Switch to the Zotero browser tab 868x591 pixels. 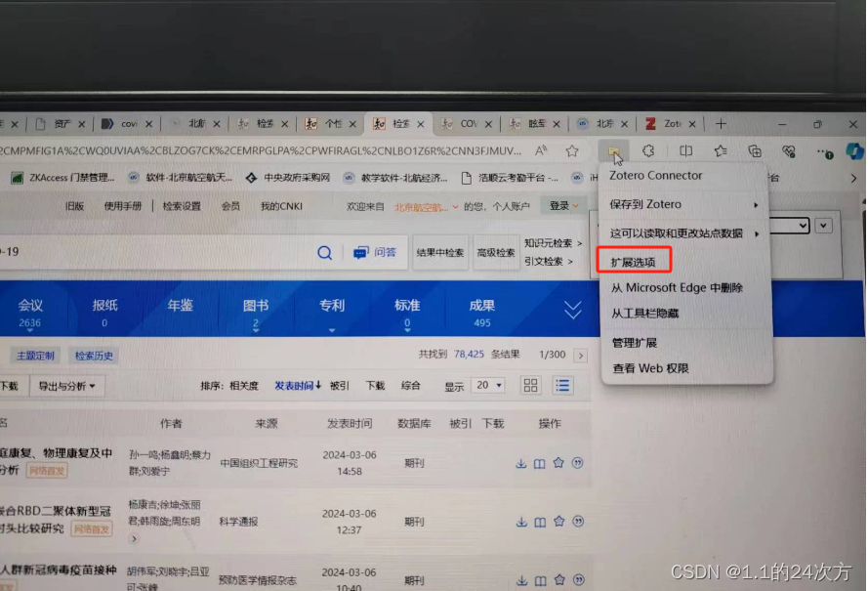[670, 124]
